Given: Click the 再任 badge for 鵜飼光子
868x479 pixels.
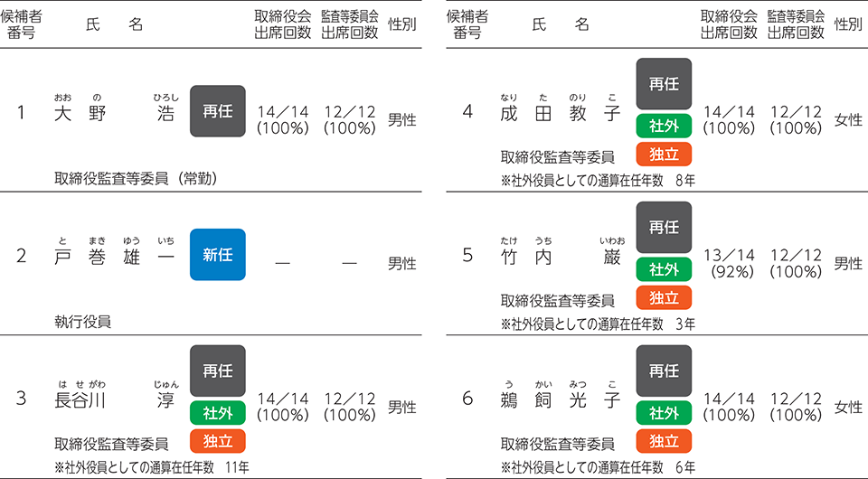Looking at the screenshot, I should pos(664,371).
